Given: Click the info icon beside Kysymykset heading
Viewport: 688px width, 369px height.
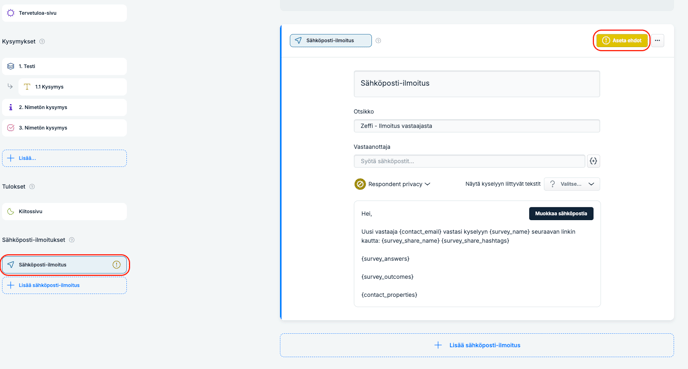Looking at the screenshot, I should [42, 42].
